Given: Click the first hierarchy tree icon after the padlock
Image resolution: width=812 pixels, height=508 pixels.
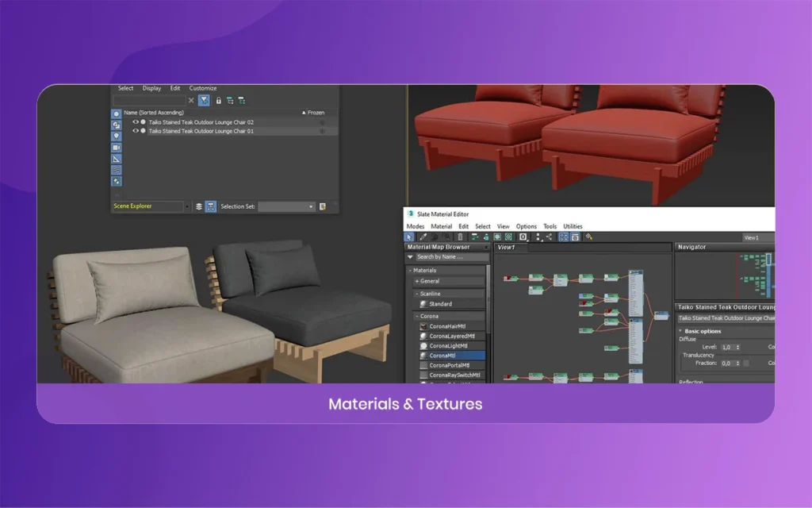Looking at the screenshot, I should (230, 101).
